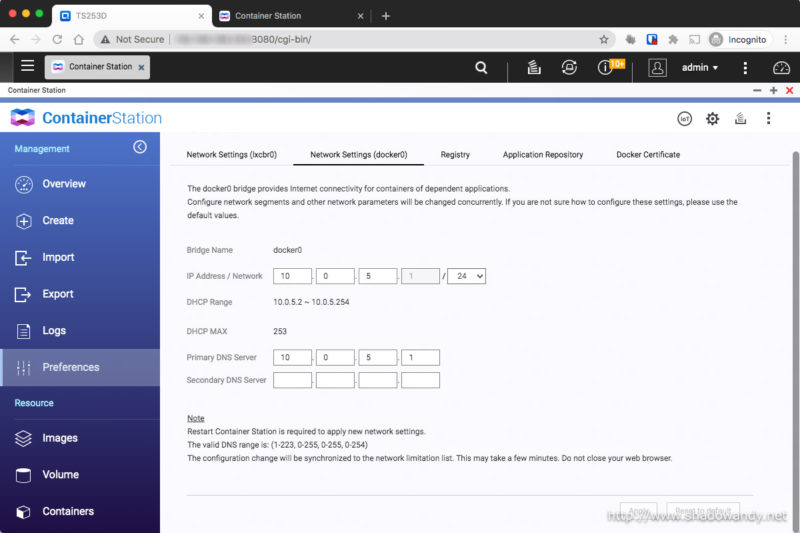Go to Overview in sidebar

64,184
